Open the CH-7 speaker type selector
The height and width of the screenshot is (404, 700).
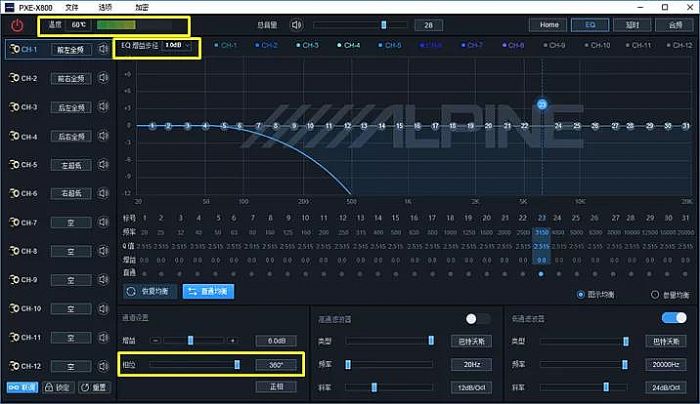(x=71, y=222)
